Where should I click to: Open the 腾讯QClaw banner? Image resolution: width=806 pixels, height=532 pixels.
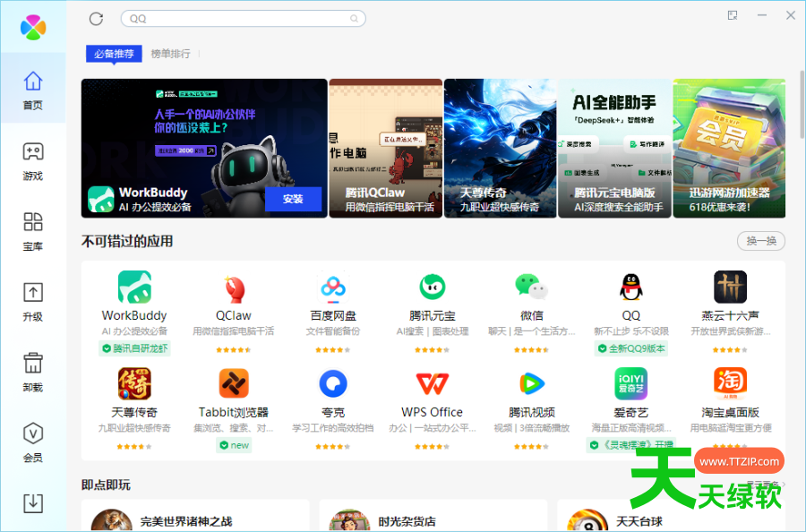[385, 148]
